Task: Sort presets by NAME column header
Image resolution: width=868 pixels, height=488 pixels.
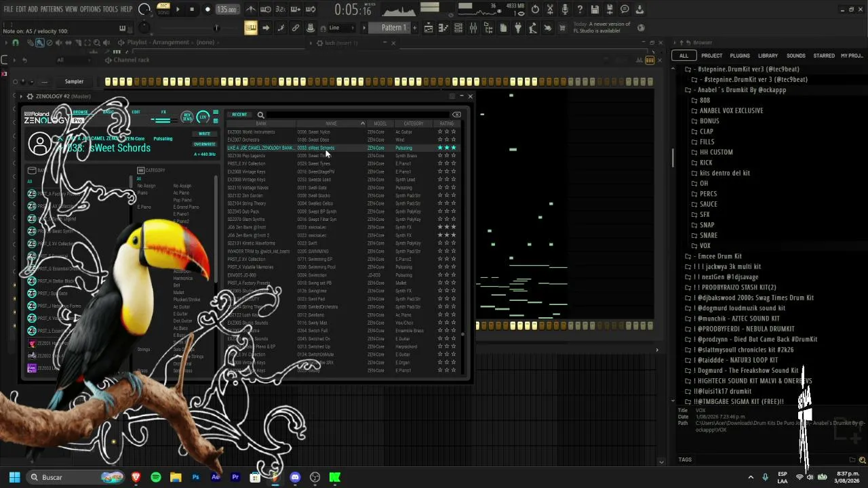Action: tap(331, 123)
